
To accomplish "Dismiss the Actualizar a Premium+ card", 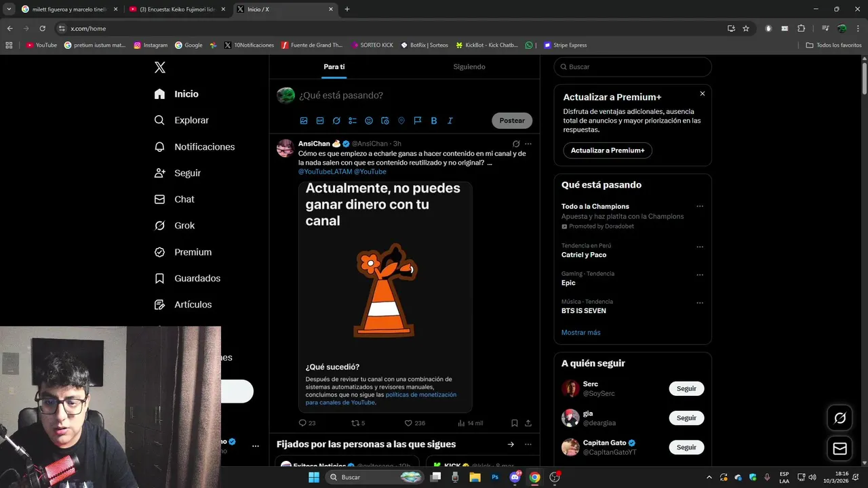I will coord(703,94).
